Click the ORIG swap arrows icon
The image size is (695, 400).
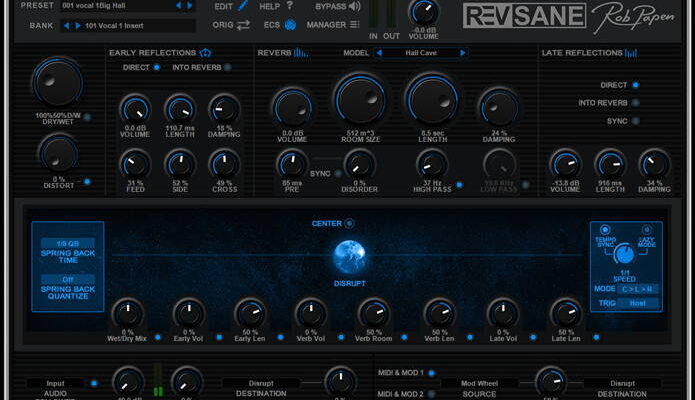(244, 24)
